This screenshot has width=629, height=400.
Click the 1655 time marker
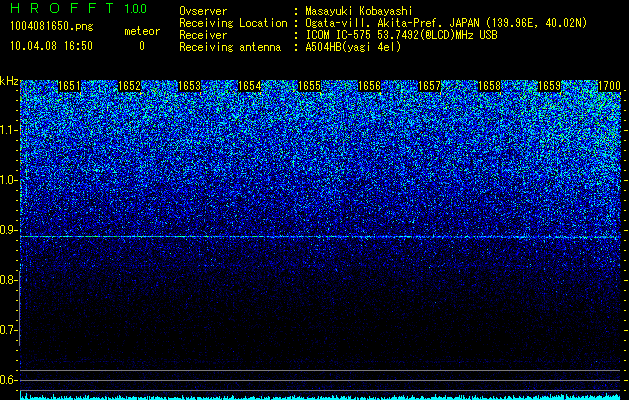310,86
